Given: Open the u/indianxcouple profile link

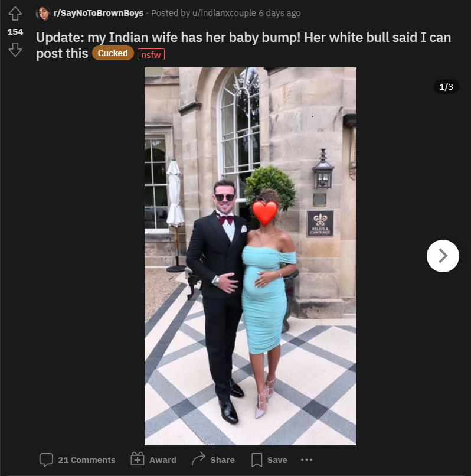Looking at the screenshot, I should click(x=224, y=13).
